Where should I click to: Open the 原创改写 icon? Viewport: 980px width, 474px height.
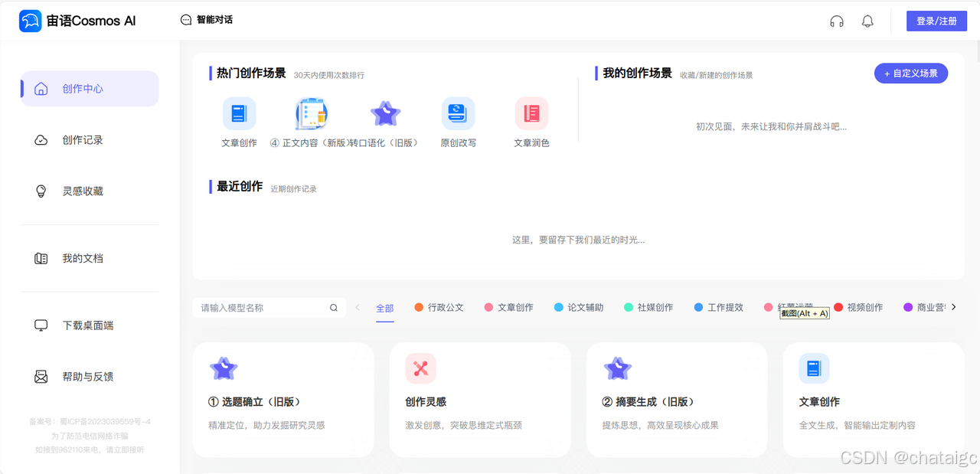pos(459,114)
